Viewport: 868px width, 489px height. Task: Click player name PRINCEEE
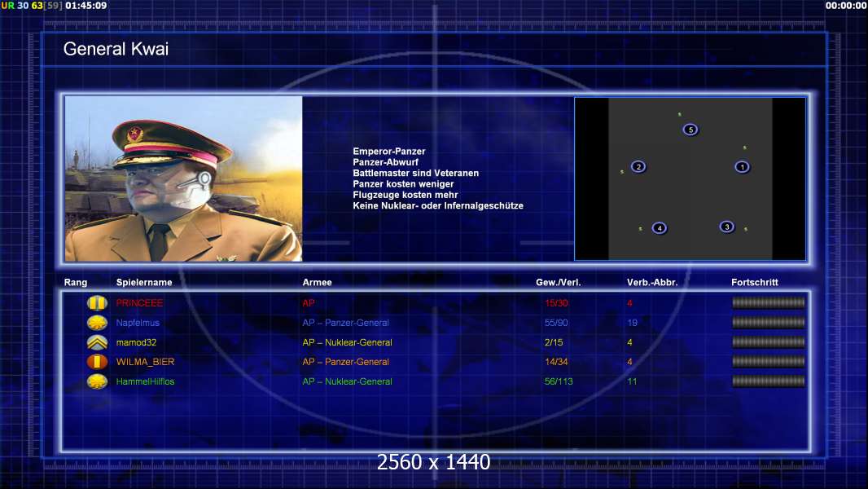[x=139, y=303]
